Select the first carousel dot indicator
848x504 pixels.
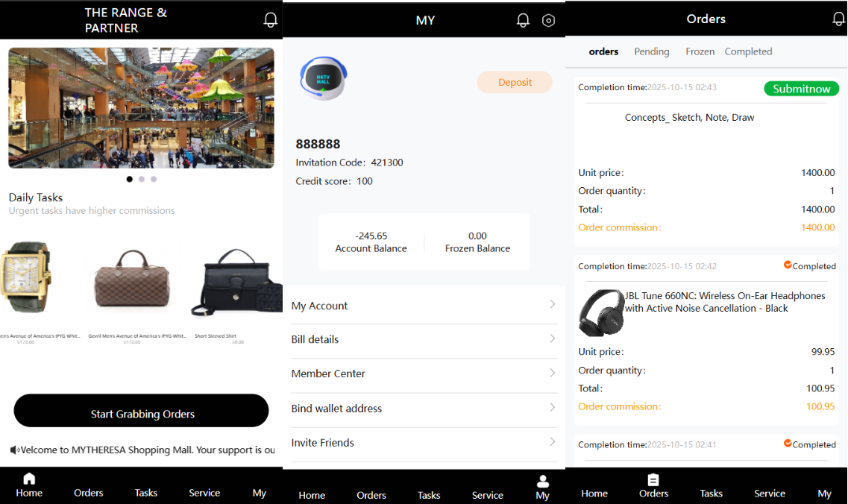pyautogui.click(x=129, y=179)
